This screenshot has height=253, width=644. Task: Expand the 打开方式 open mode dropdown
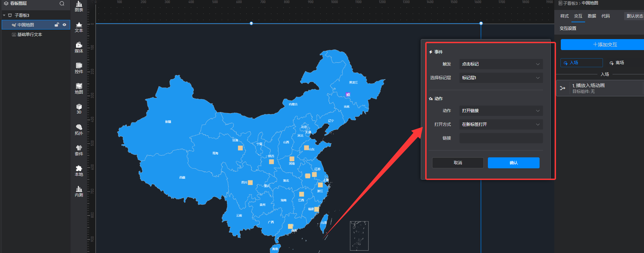pos(501,124)
